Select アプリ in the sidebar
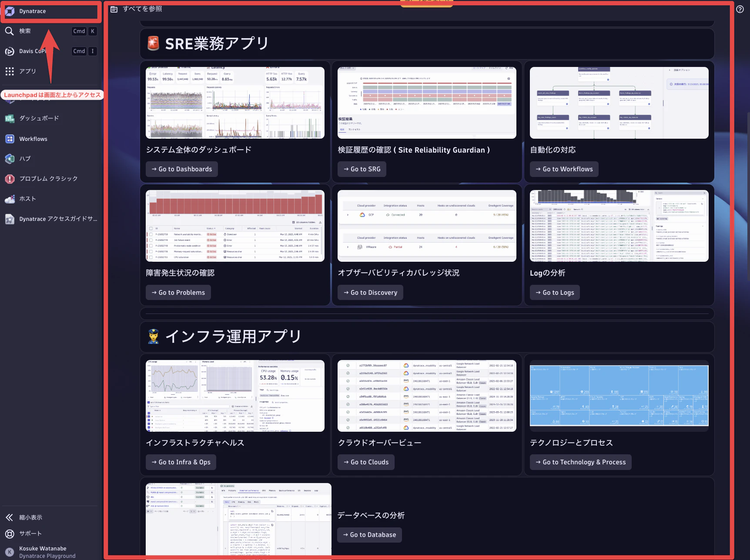 click(x=27, y=71)
